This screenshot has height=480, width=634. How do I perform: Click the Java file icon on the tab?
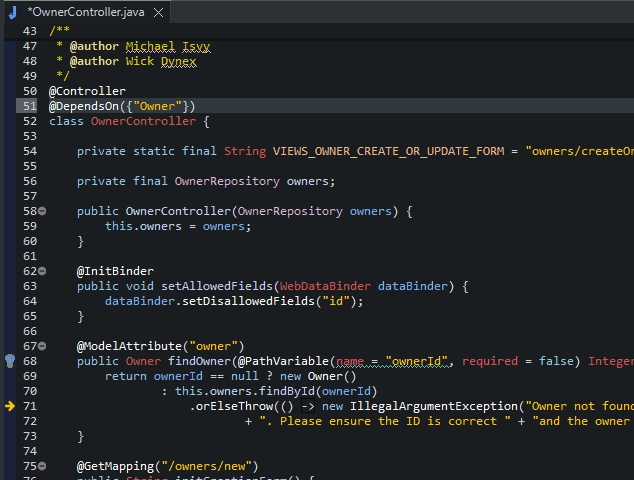click(13, 13)
